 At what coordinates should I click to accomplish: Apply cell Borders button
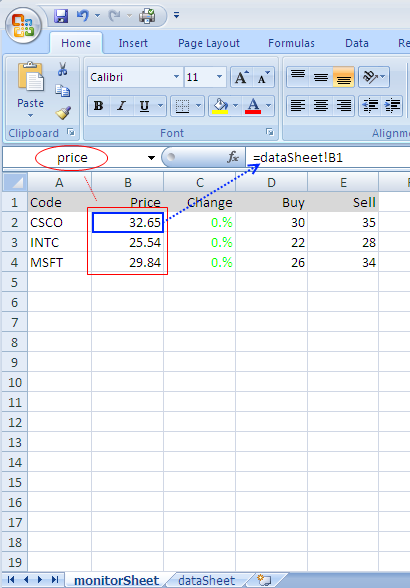[x=182, y=106]
